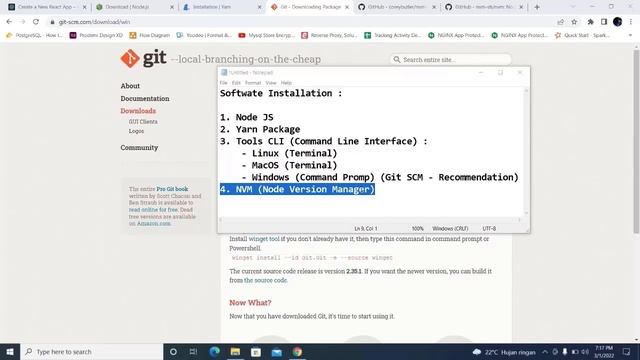Viewport: 640px width, 360px height.
Task: Open Cortana circle on taskbar
Action: point(173,351)
